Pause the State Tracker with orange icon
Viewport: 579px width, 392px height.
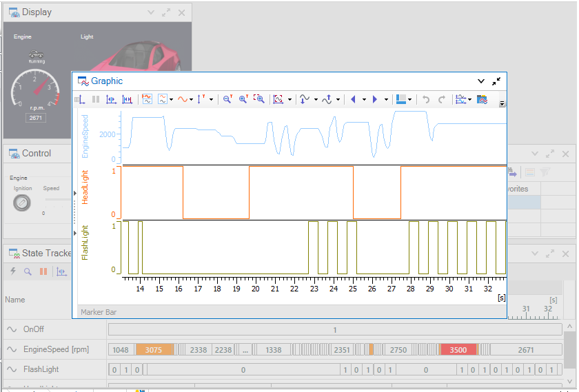[43, 271]
